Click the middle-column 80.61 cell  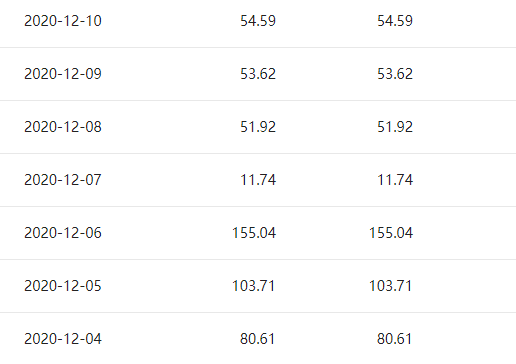click(x=257, y=339)
